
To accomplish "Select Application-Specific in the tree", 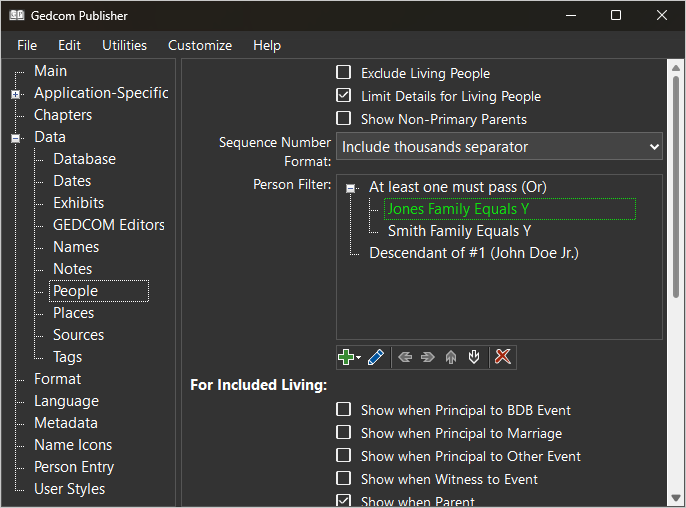I will [x=101, y=93].
